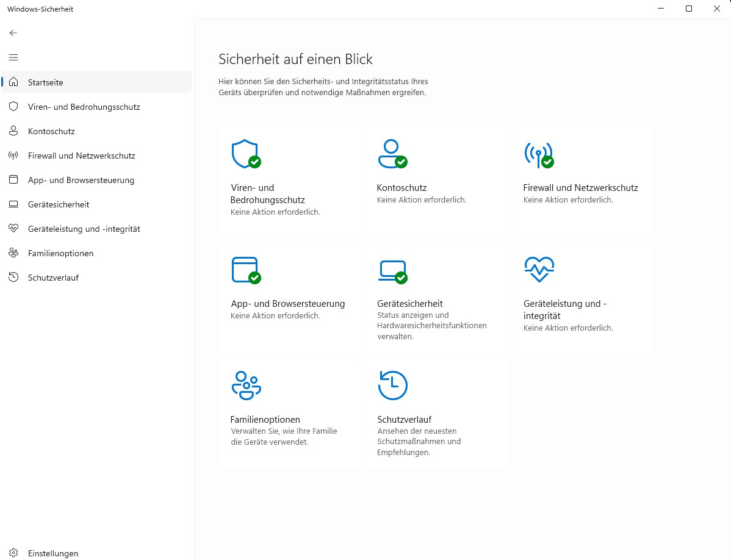Click the Schutzverlauf sidebar history icon
731x560 pixels.
(x=13, y=277)
